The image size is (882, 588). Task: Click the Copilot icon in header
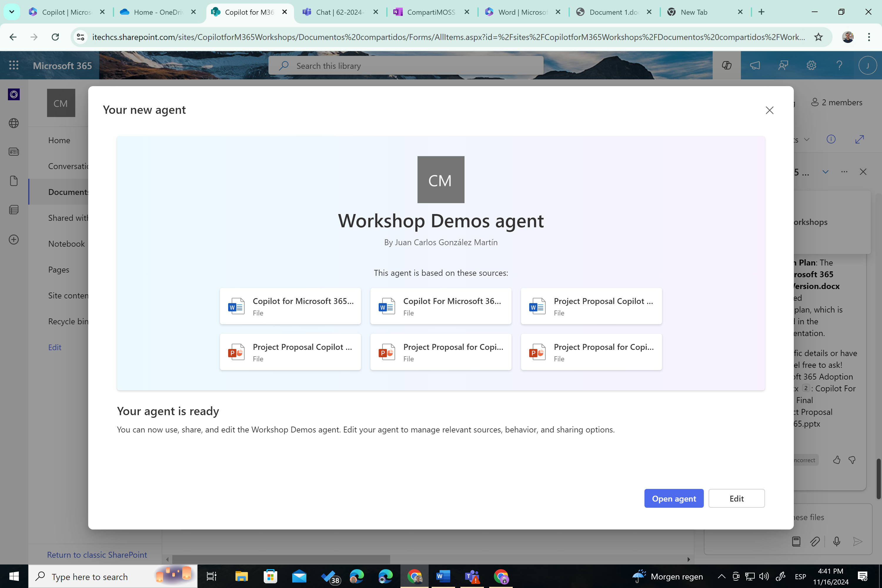pyautogui.click(x=726, y=65)
